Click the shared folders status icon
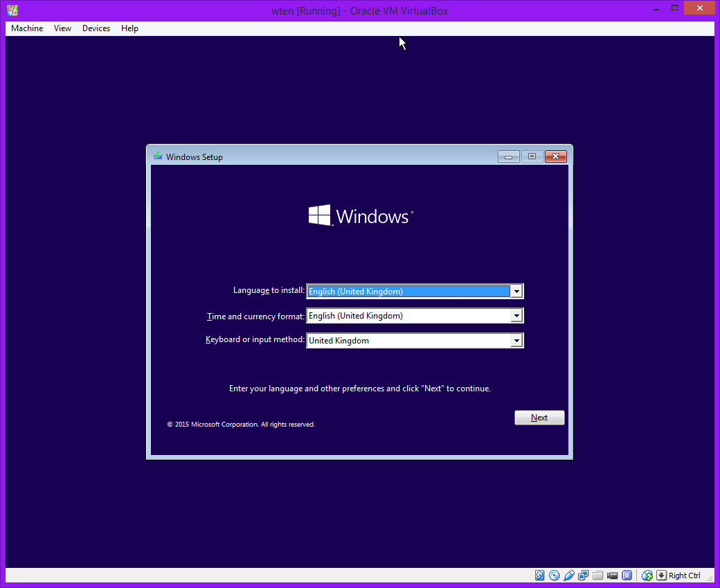The height and width of the screenshot is (588, 720). point(598,576)
